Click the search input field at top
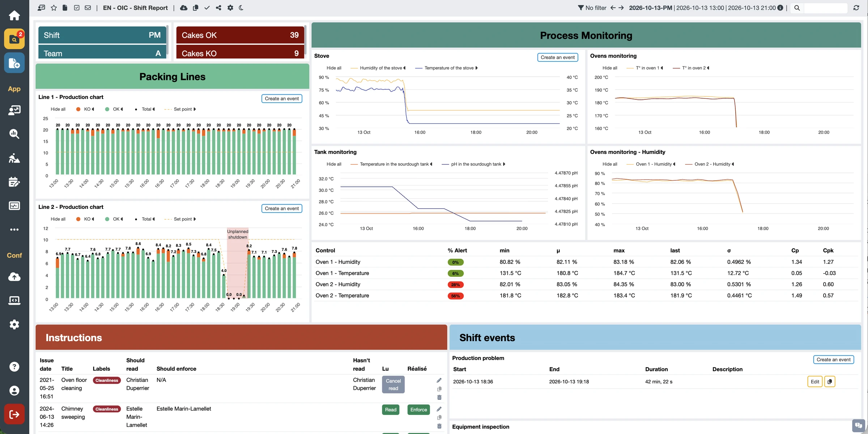 click(x=825, y=8)
